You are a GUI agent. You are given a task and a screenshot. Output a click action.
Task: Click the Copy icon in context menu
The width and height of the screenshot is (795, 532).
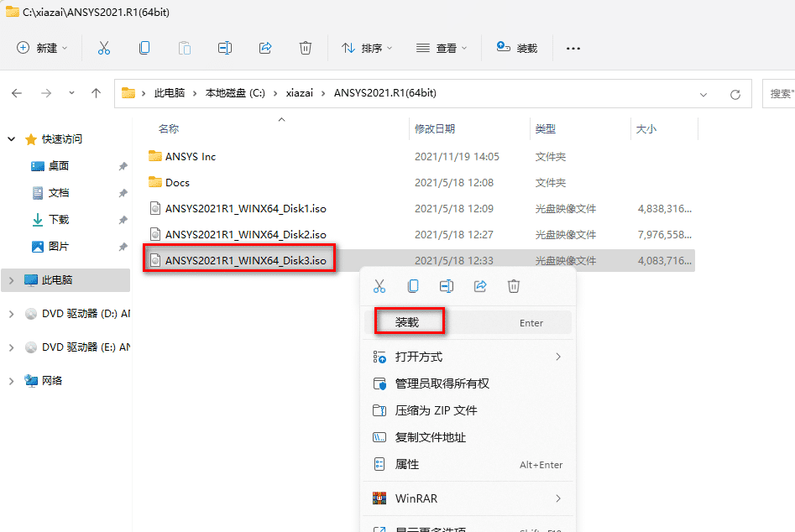413,286
